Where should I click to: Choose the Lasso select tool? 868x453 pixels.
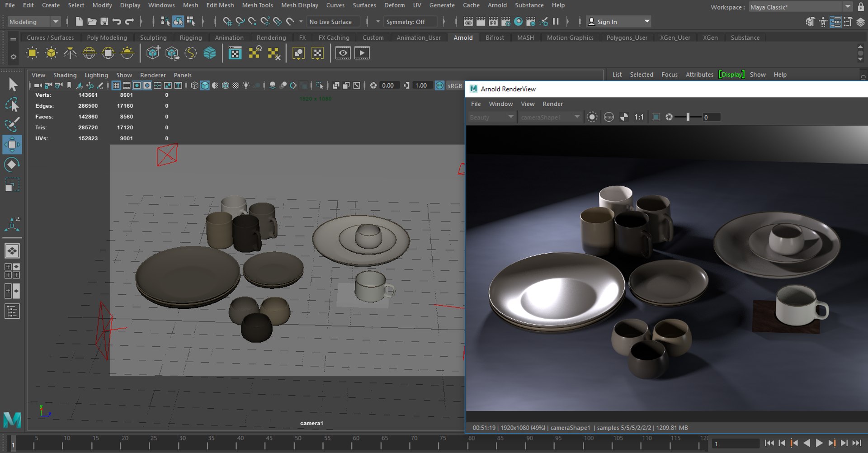click(x=12, y=104)
